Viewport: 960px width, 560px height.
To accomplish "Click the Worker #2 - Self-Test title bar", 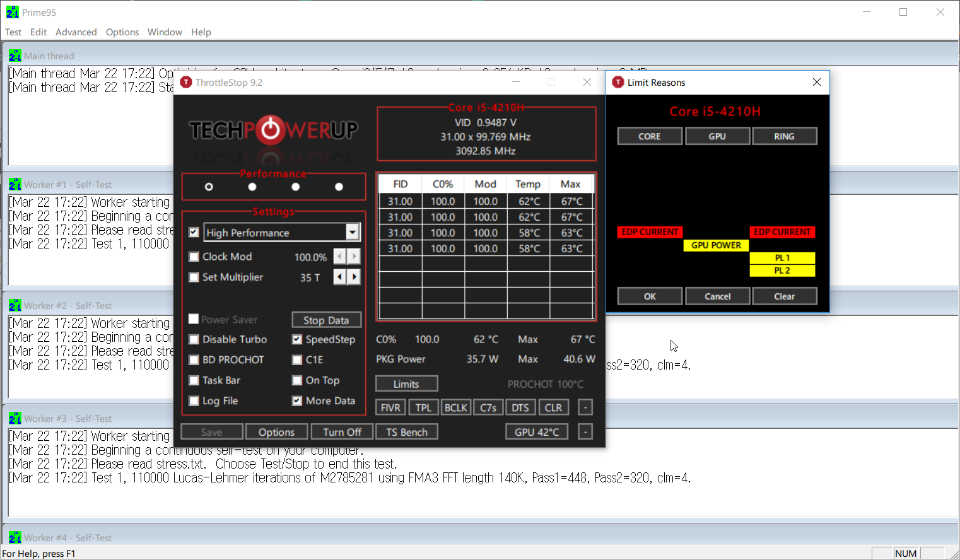I will pyautogui.click(x=68, y=306).
